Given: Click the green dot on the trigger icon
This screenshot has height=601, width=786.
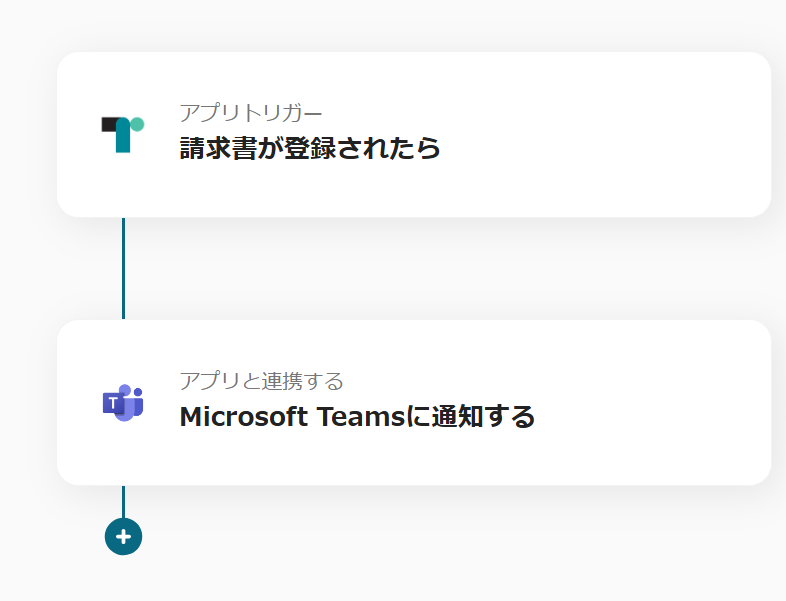Looking at the screenshot, I should 137,124.
